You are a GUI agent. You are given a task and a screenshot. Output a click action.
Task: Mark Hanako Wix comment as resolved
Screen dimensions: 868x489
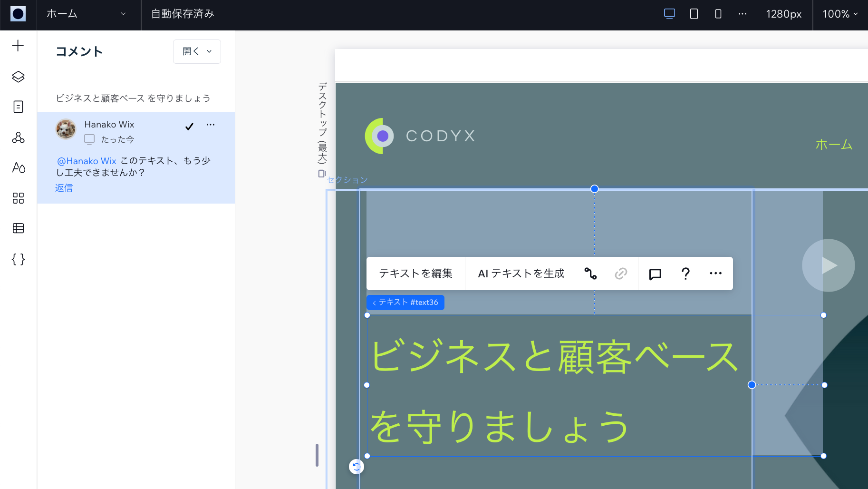pyautogui.click(x=189, y=126)
